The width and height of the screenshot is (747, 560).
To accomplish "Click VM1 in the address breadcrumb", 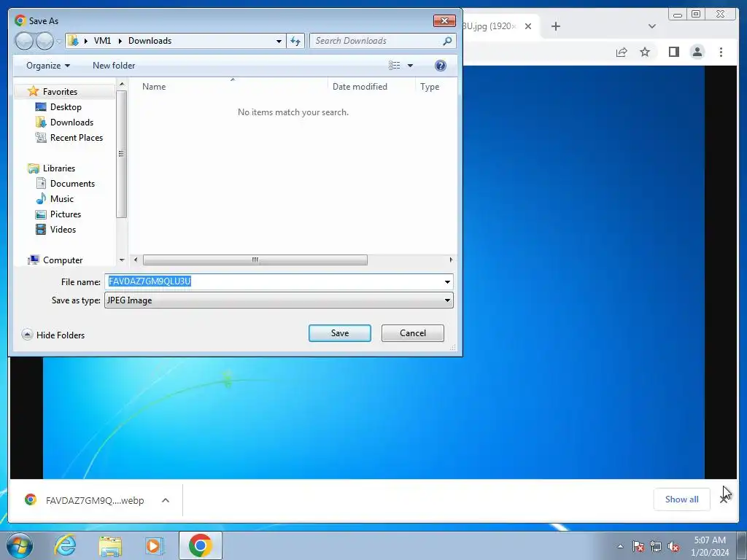I will [102, 41].
